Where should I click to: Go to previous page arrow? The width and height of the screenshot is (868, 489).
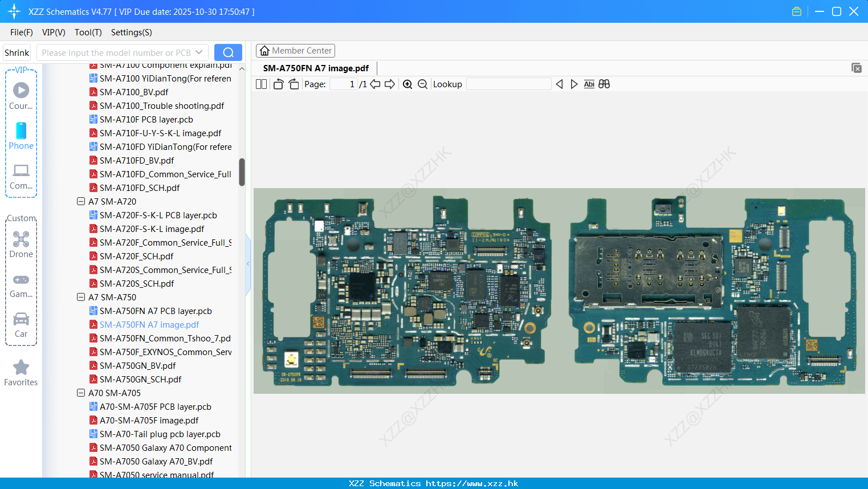[375, 84]
